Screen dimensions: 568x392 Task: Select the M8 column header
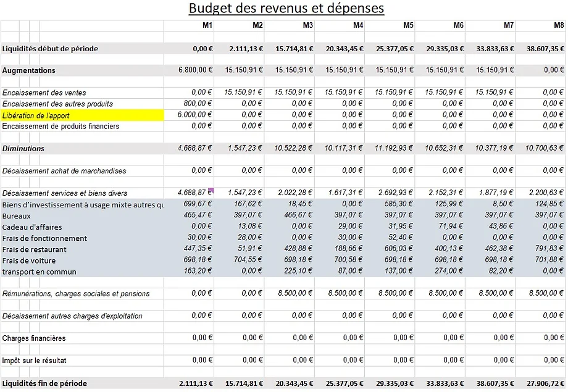559,25
